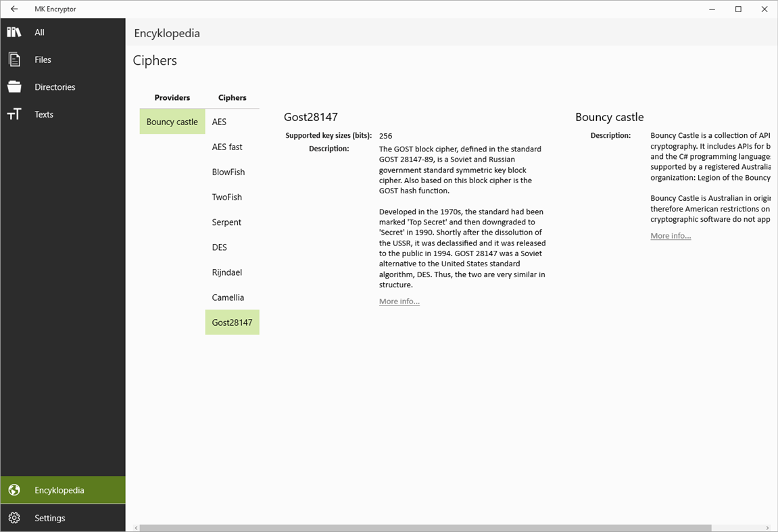Viewport: 778px width, 532px height.
Task: Select the Bouncy castle provider entry
Action: [172, 122]
